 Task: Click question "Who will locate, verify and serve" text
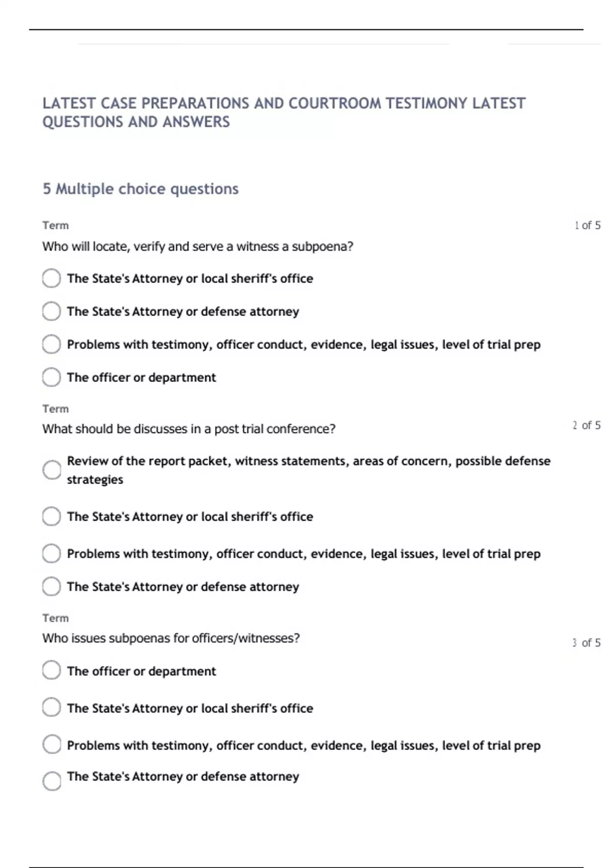coord(198,247)
